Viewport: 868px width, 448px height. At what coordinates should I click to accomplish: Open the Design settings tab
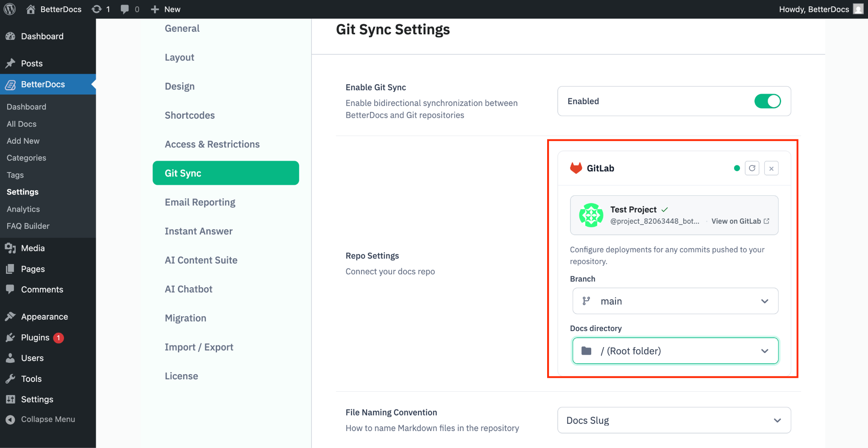click(180, 86)
